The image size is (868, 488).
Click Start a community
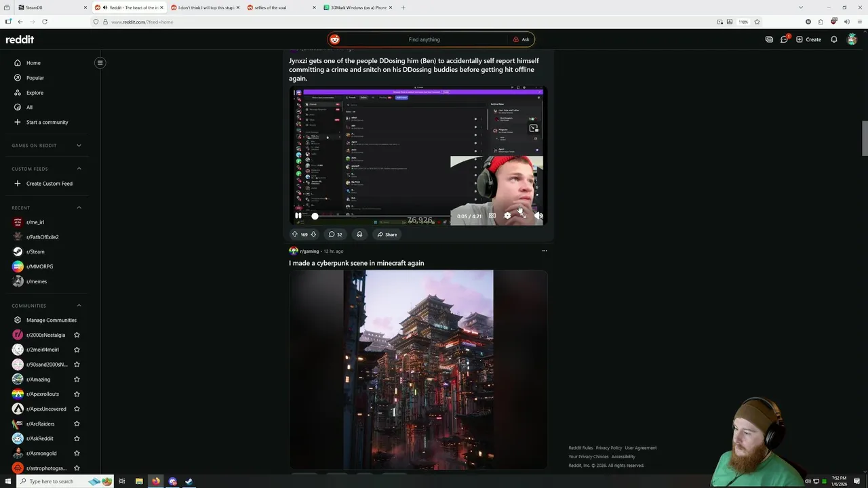(47, 122)
